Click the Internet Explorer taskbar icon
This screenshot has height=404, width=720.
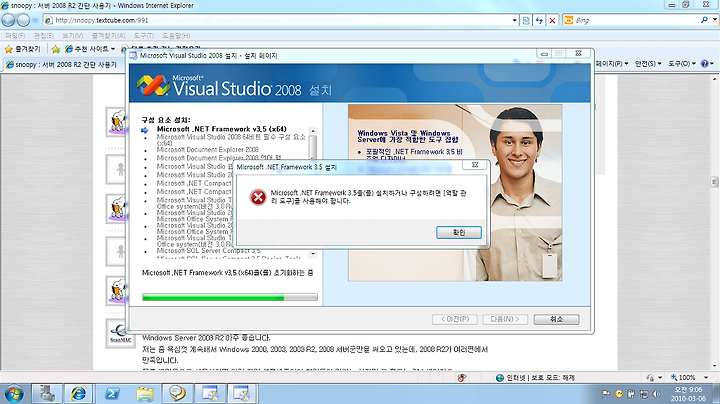coord(79,394)
